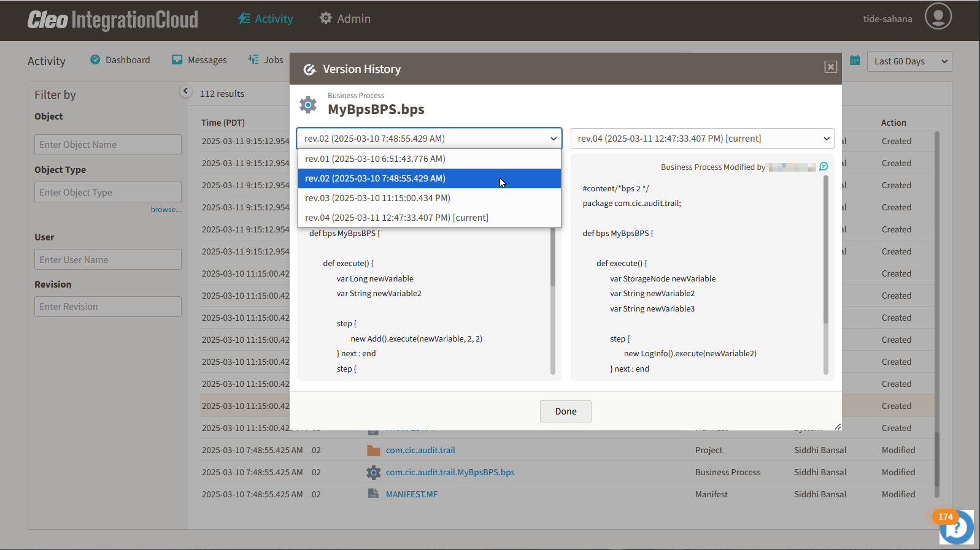Open the Admin top navigation item
The width and height of the screenshot is (980, 550).
[345, 18]
